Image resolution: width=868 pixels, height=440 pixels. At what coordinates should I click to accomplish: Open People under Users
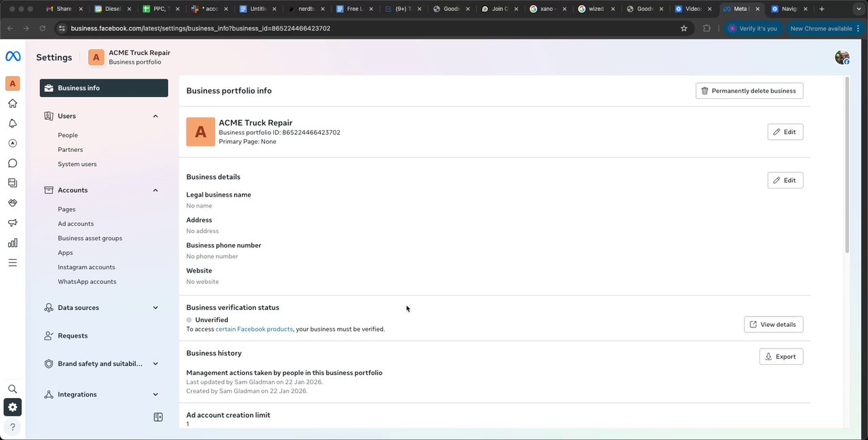pyautogui.click(x=68, y=136)
